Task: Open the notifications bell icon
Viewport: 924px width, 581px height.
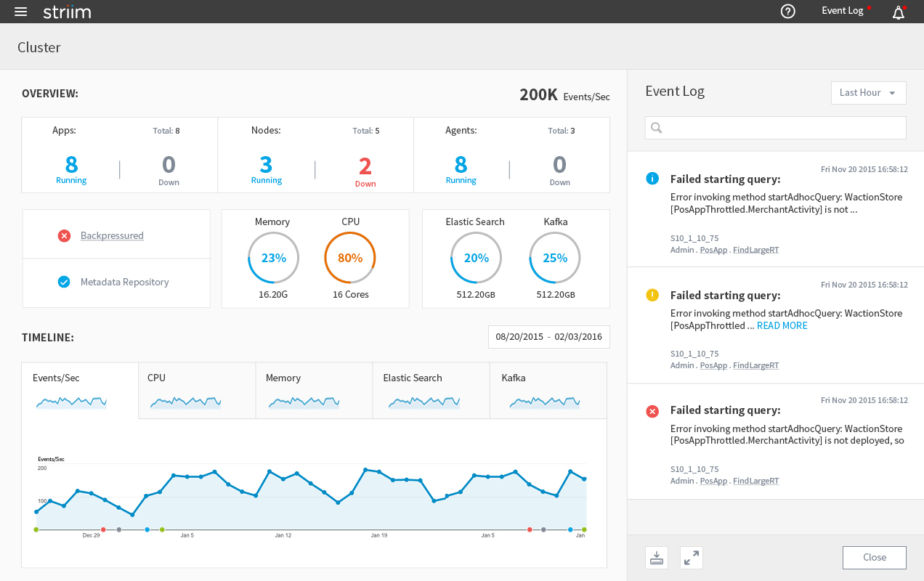Action: coord(899,12)
